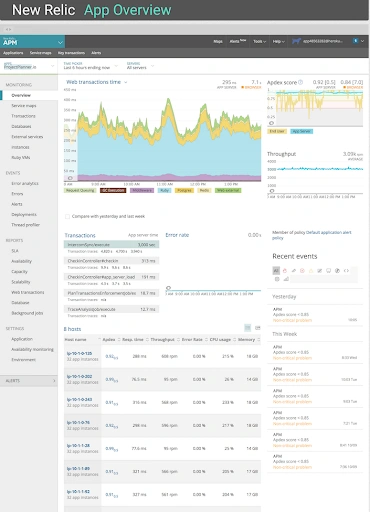Click Alerts New in the top menu
The width and height of the screenshot is (370, 512).
coord(238,41)
